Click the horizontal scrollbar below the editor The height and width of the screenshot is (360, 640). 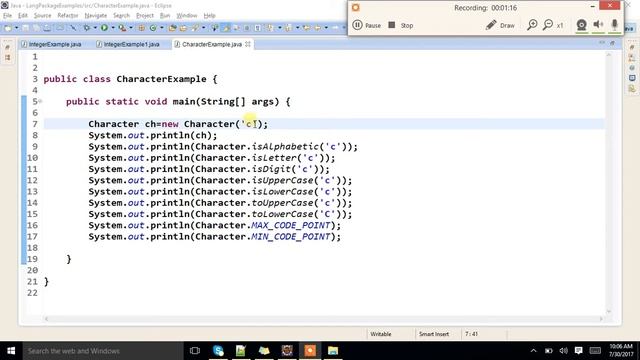(324, 319)
